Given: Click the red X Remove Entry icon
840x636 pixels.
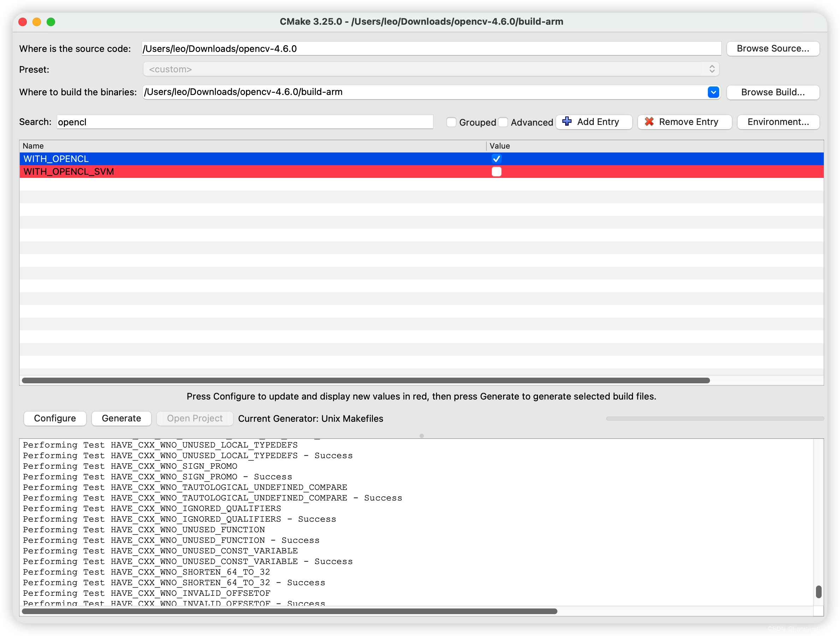Looking at the screenshot, I should (x=649, y=121).
